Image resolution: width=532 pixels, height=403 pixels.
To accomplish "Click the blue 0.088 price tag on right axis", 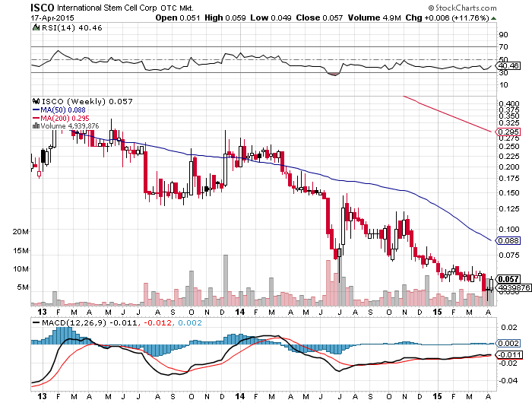I will (x=508, y=241).
